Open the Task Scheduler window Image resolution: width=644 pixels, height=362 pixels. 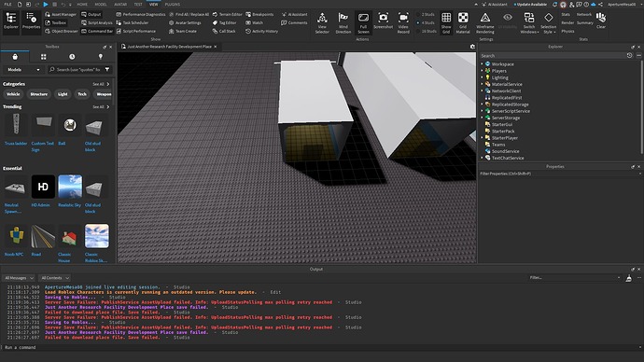[x=133, y=22]
